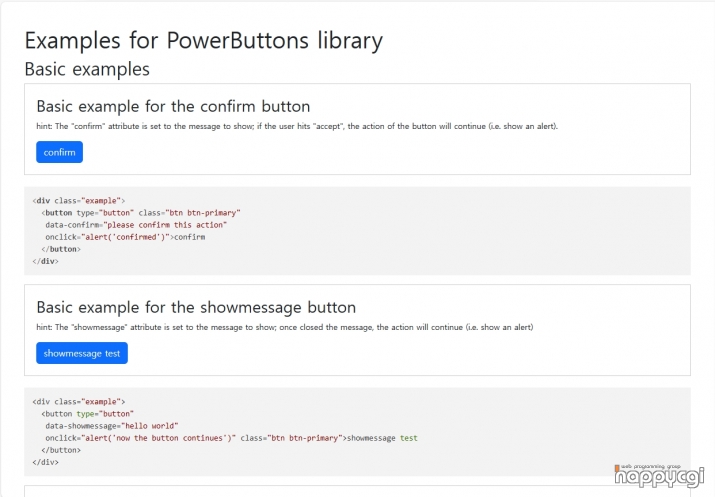Click the data-showmessage hello world code line
Viewport: 715px width, 497px height.
click(112, 426)
